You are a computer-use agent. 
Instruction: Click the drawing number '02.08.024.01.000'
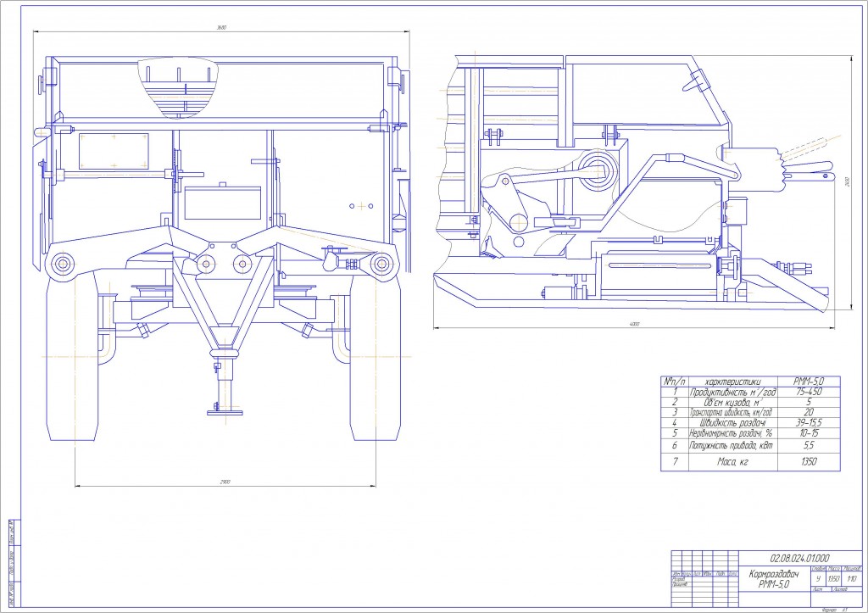coord(799,558)
